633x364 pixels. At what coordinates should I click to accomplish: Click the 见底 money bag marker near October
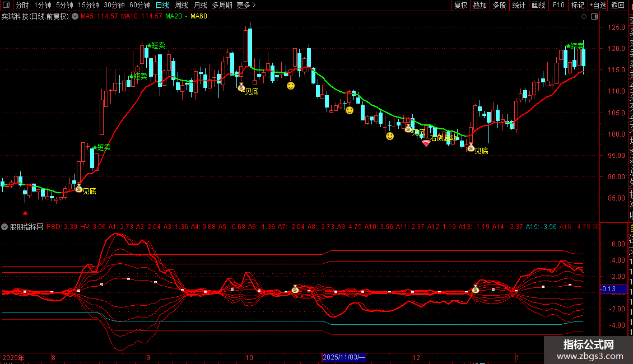241,87
